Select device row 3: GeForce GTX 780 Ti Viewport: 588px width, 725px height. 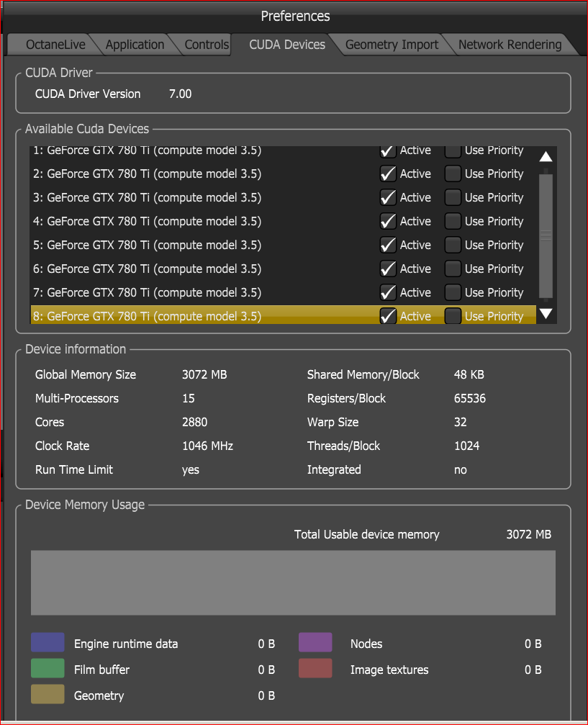click(283, 197)
